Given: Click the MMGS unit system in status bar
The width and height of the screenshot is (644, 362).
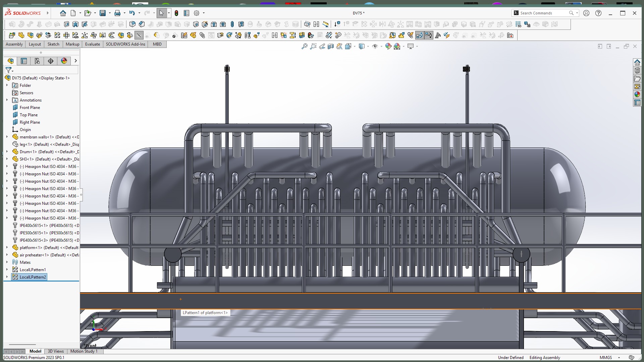Looking at the screenshot, I should click(x=606, y=358).
